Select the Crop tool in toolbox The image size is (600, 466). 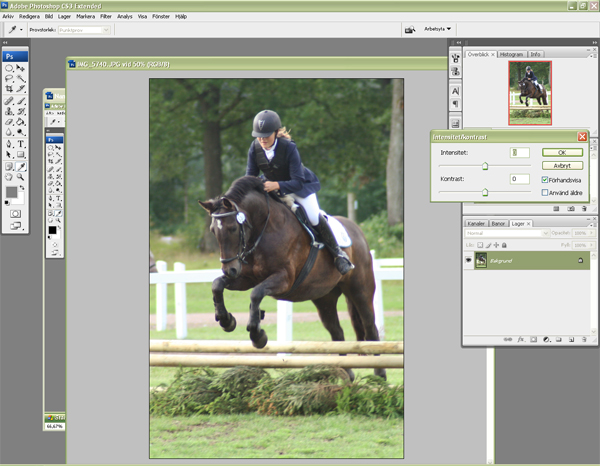[9, 89]
